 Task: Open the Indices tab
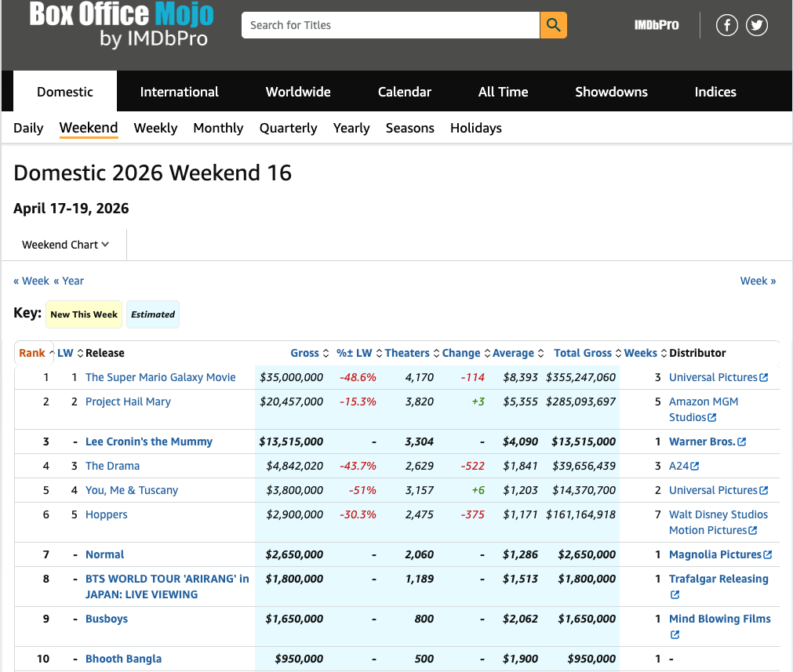coord(715,92)
